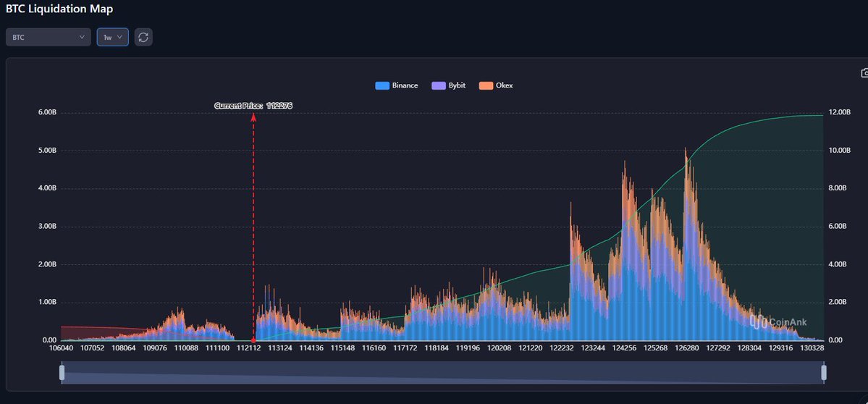Click the 109076 x-axis label
Screen dimensions: 868x404
coord(155,348)
